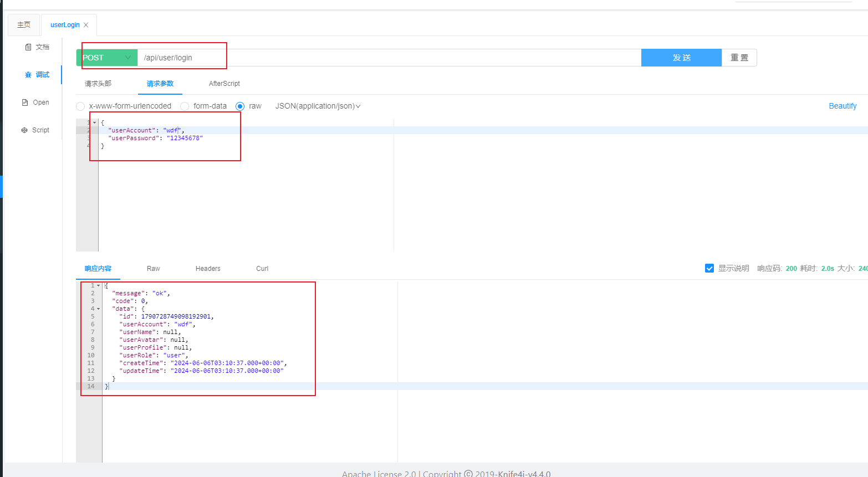Open the Script sidebar item

pyautogui.click(x=35, y=130)
